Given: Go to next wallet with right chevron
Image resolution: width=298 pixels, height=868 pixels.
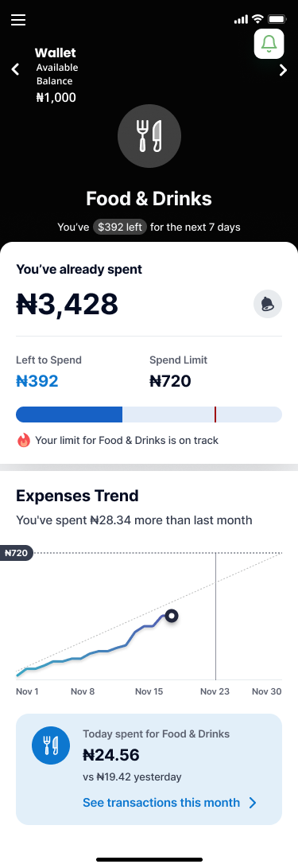Looking at the screenshot, I should pyautogui.click(x=283, y=70).
